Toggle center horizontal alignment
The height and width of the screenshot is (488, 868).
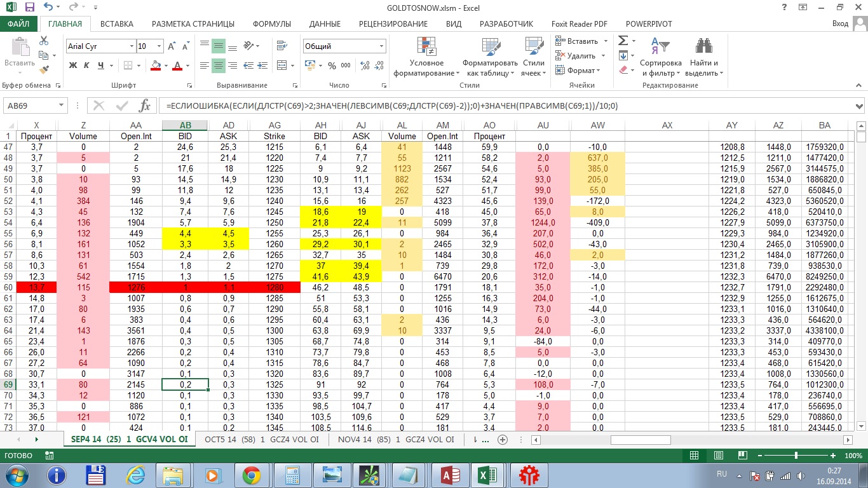pyautogui.click(x=219, y=65)
